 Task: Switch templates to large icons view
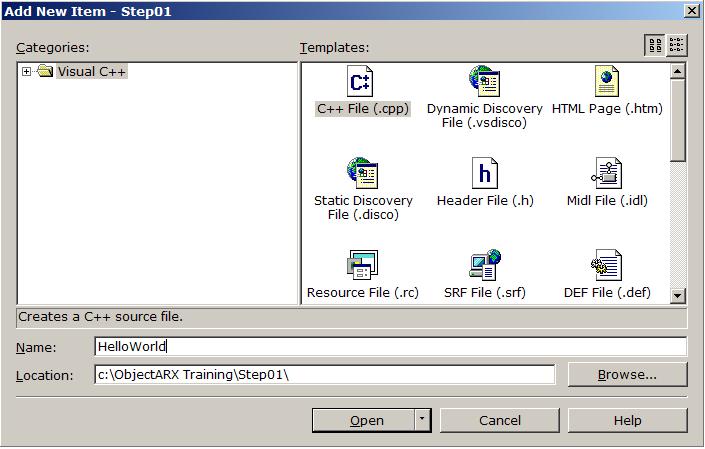(655, 45)
